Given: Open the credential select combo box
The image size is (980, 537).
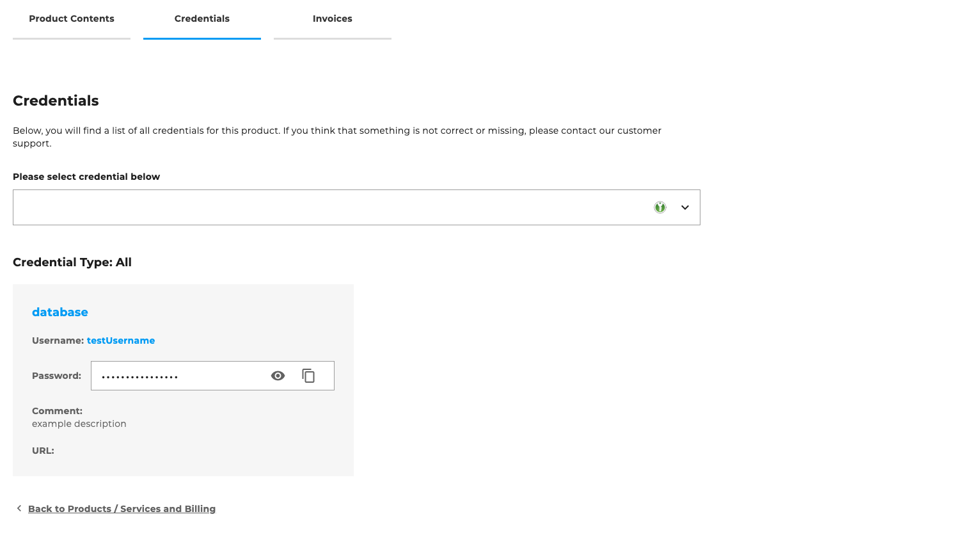Looking at the screenshot, I should 333,207.
